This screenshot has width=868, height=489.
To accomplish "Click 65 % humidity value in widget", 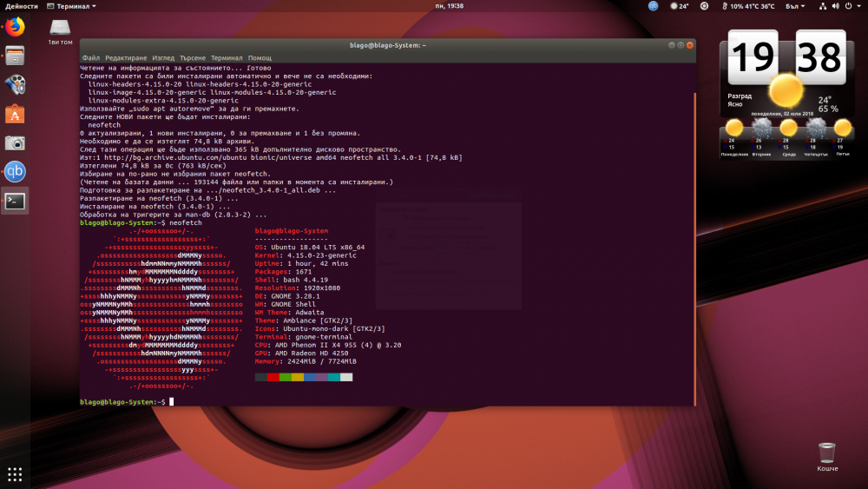I will click(828, 109).
